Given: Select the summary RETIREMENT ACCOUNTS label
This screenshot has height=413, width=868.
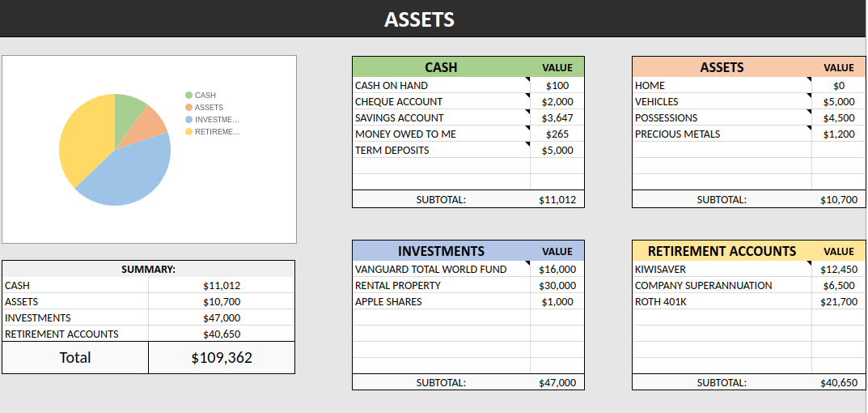Looking at the screenshot, I should 75,334.
